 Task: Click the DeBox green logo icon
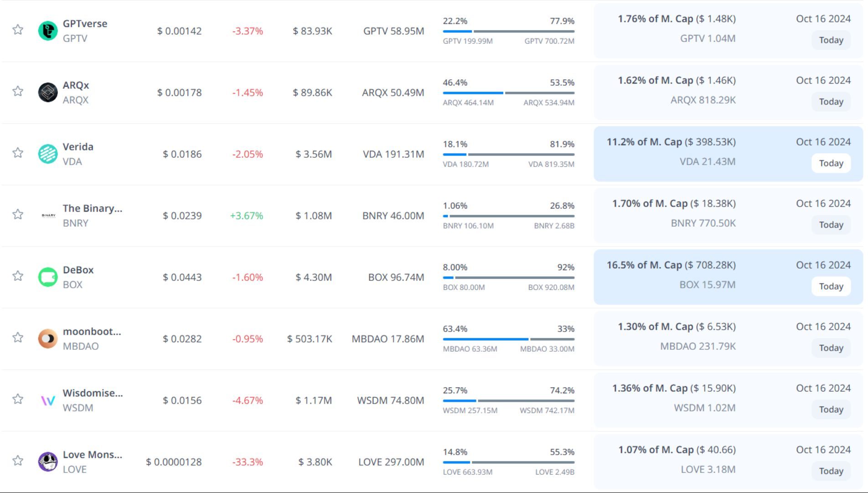coord(48,277)
